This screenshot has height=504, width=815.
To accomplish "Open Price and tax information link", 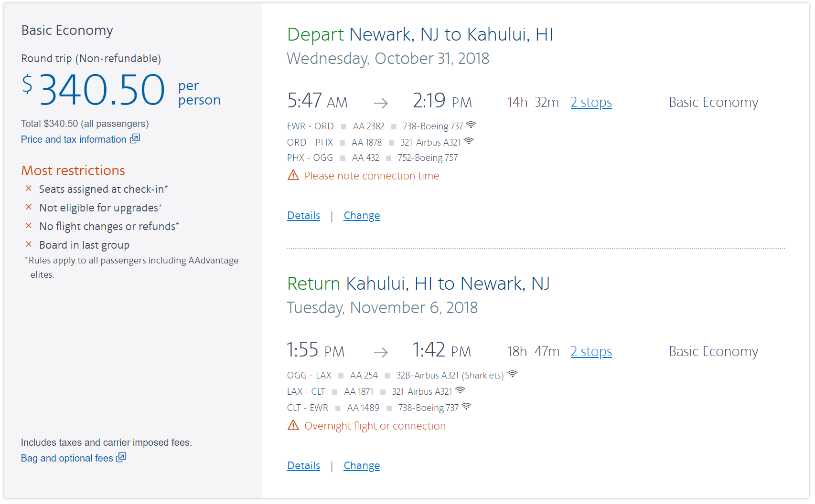I will pos(74,139).
